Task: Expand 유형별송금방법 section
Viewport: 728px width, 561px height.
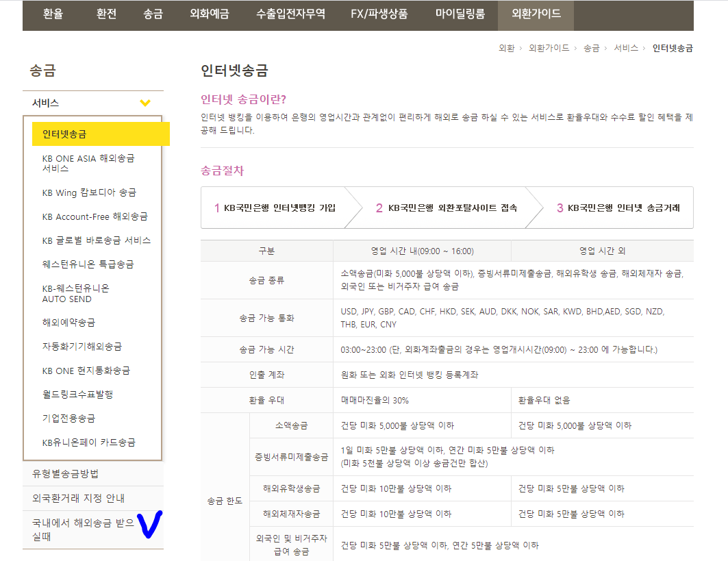Action: coord(93,474)
